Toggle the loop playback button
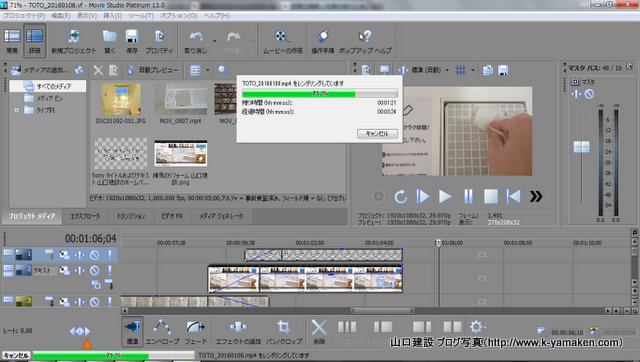Screen dimensions: 640x362 (x=401, y=197)
